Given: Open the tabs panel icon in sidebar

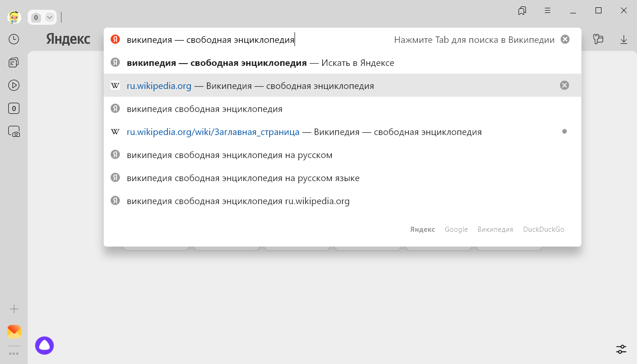Looking at the screenshot, I should point(14,62).
